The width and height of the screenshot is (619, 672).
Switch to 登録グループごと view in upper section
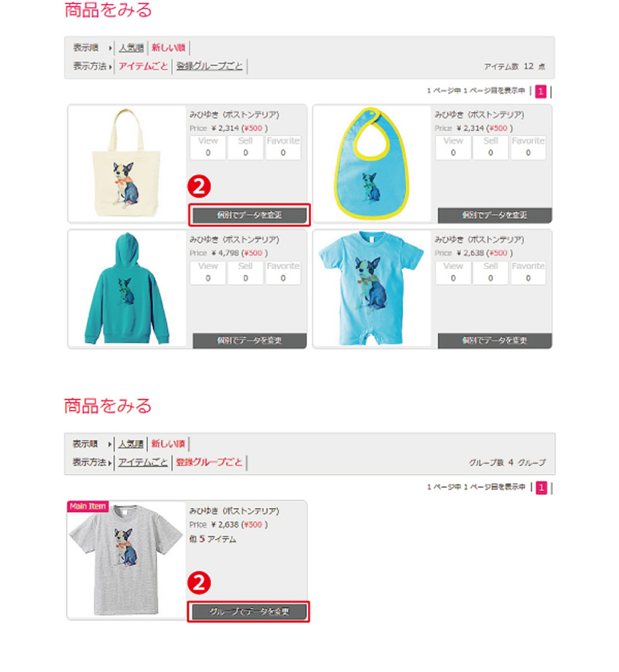pos(210,67)
